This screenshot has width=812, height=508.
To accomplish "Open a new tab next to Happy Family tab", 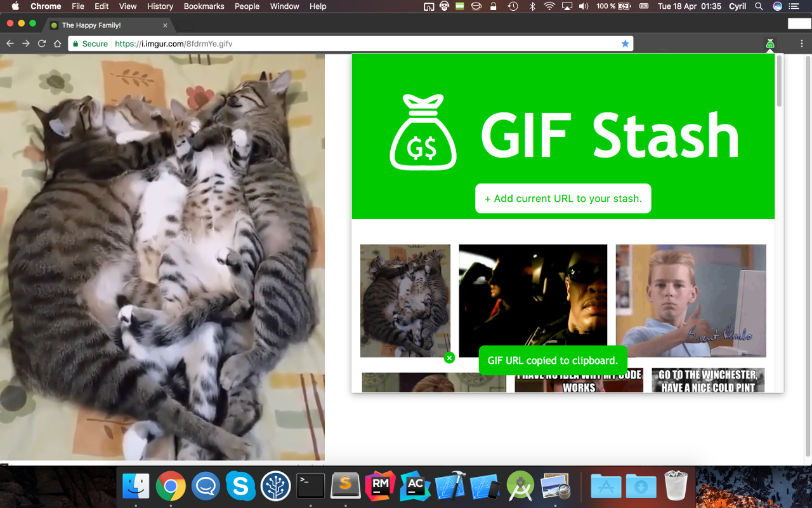I will (x=185, y=26).
